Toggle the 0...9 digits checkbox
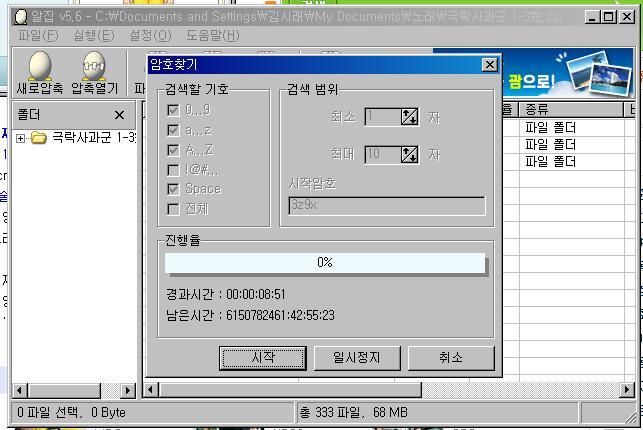The width and height of the screenshot is (643, 430). tap(173, 110)
